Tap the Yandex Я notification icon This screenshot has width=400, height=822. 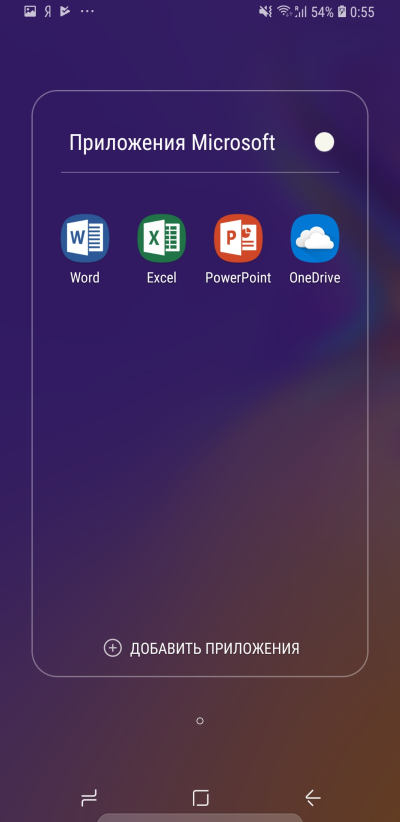tap(48, 12)
